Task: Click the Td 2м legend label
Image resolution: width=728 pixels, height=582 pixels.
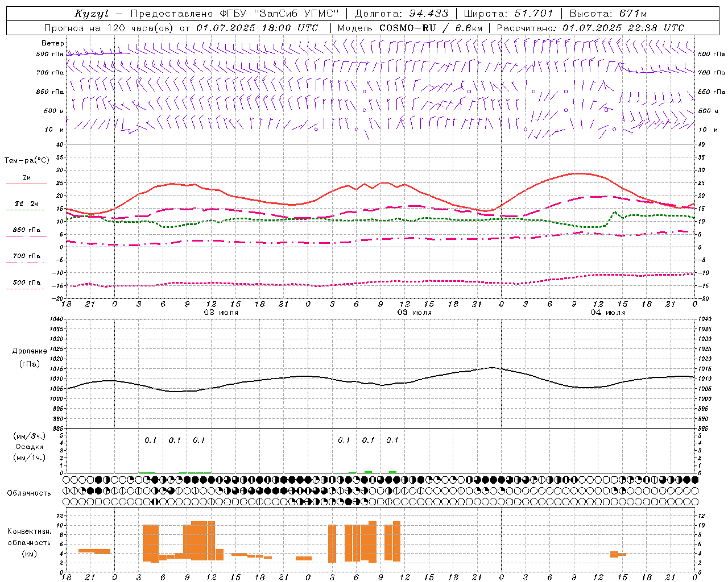Action: 27,203
